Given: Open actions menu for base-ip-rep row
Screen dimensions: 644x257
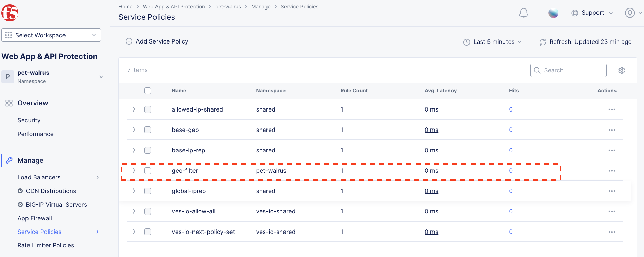Looking at the screenshot, I should click(x=612, y=150).
